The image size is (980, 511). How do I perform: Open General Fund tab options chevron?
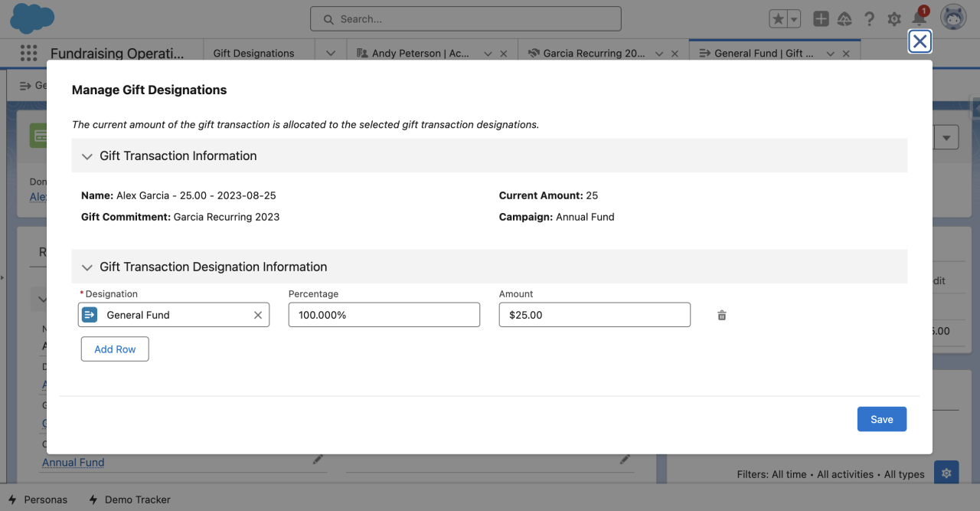[830, 54]
